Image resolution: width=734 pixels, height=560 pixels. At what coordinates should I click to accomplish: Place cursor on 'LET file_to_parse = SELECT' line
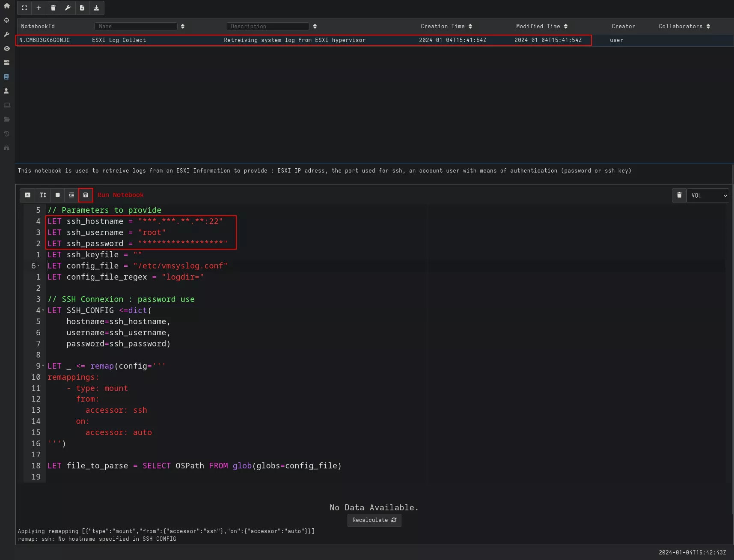(x=195, y=466)
